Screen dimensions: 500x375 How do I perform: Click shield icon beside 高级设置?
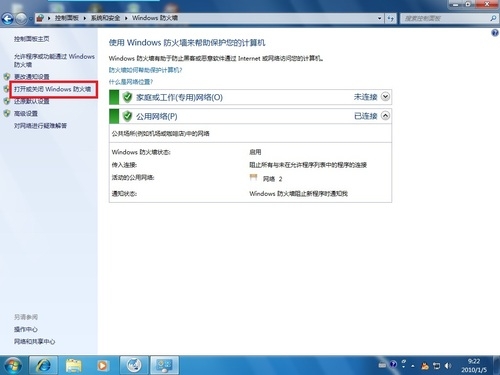click(7, 113)
